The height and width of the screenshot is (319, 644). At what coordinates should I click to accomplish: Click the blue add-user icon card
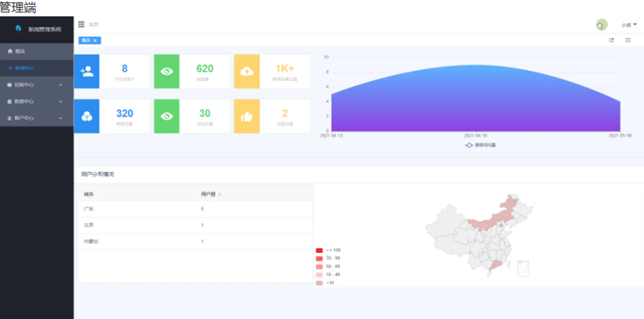coord(87,72)
